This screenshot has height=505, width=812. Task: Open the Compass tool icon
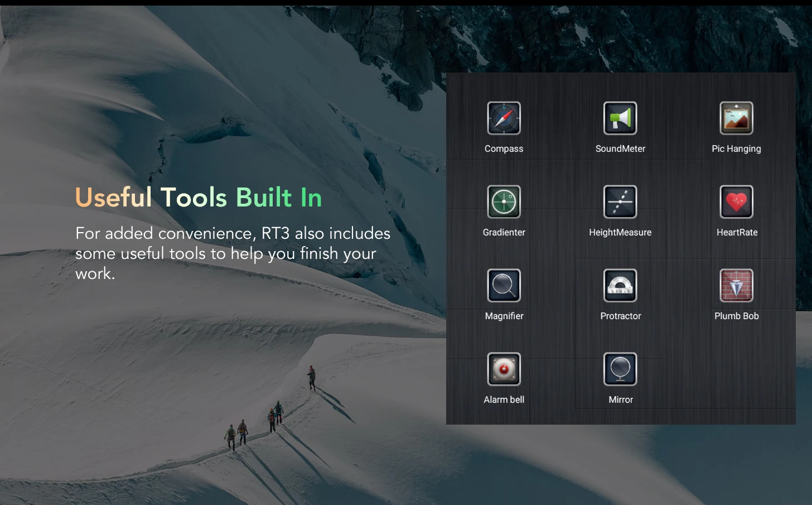504,118
